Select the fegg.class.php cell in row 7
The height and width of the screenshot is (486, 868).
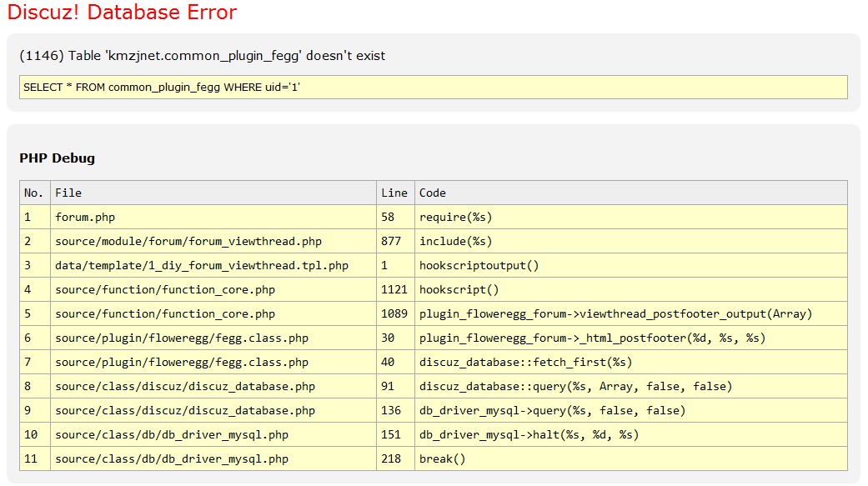[213, 363]
